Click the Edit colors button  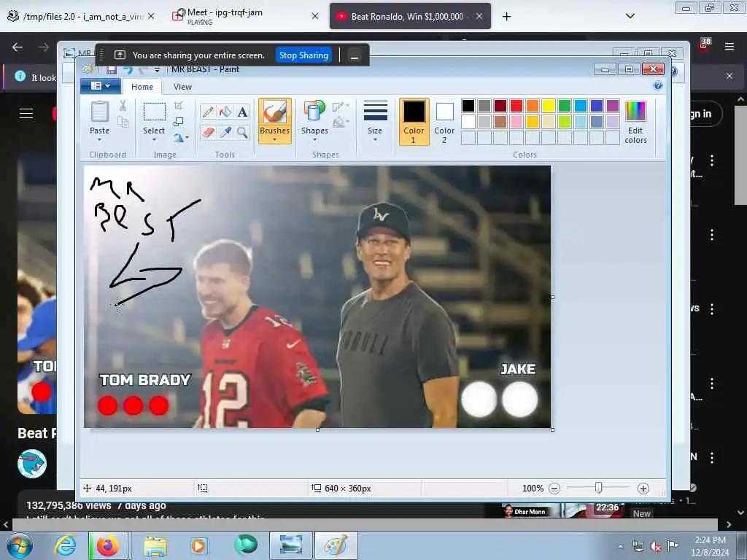click(635, 122)
